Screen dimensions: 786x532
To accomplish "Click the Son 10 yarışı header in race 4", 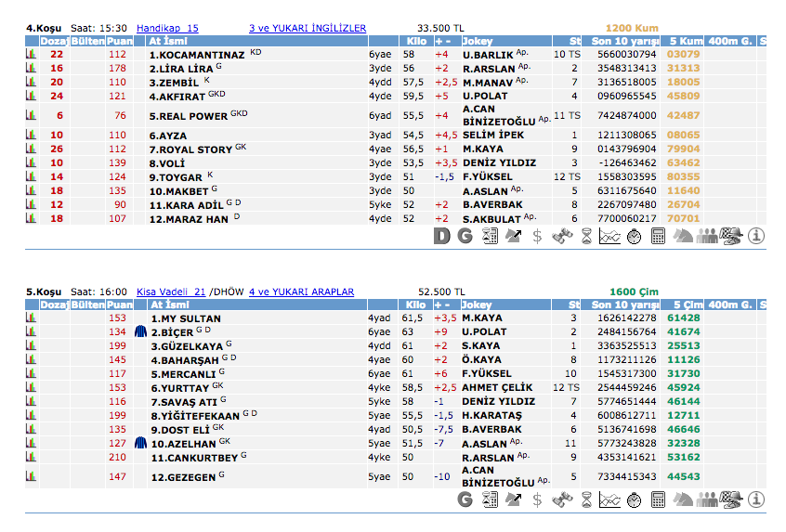I will click(x=625, y=42).
